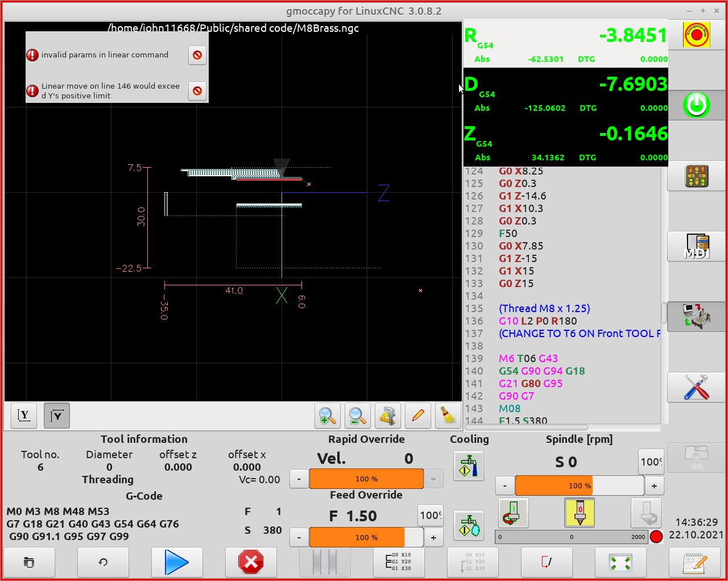
Task: Toggle fullscreen preview with green arrows button
Action: tap(621, 562)
